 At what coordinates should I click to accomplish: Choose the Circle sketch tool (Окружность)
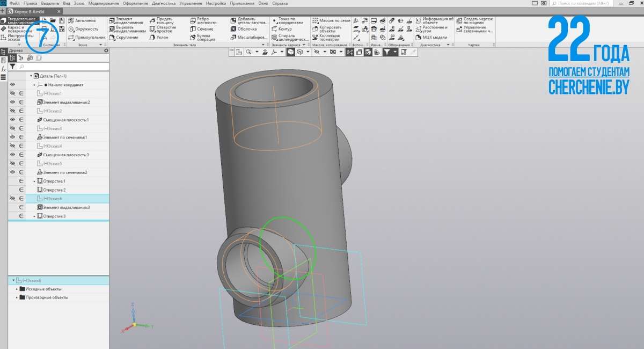(x=86, y=29)
